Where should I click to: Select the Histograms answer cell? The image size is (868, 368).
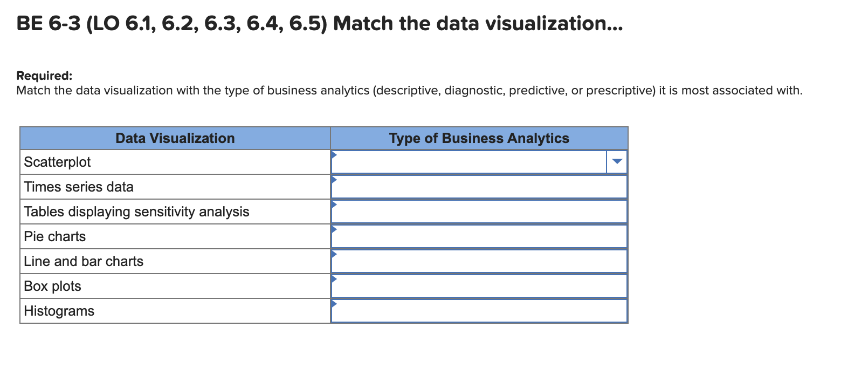(x=479, y=311)
